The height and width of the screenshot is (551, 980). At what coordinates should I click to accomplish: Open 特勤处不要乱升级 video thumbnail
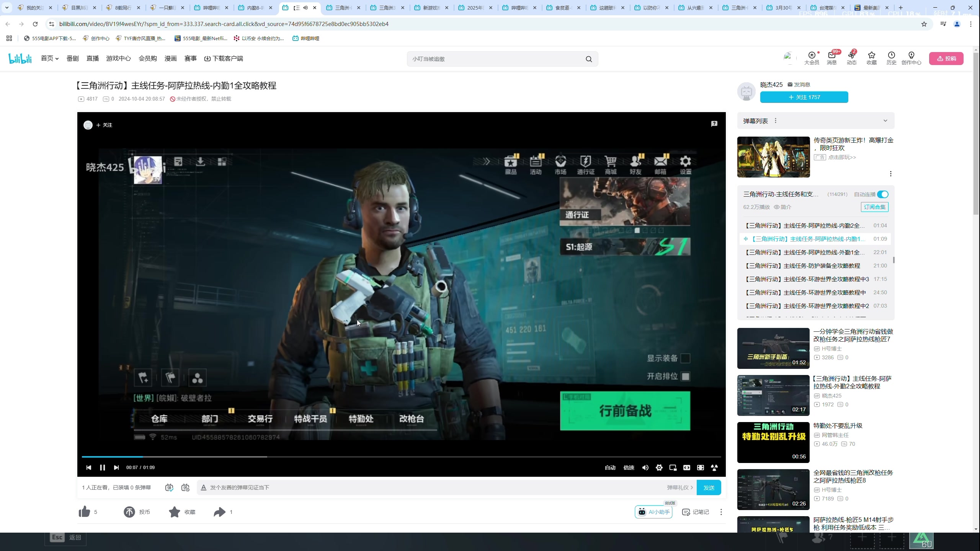(x=773, y=442)
